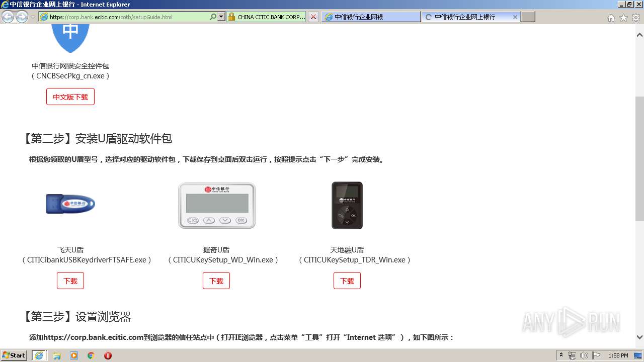Click the red X stop loading button
Screen dimensions: 644x362
click(x=313, y=17)
